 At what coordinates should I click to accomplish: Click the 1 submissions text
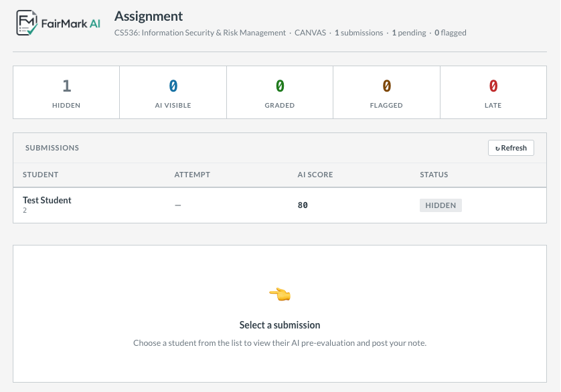[359, 33]
